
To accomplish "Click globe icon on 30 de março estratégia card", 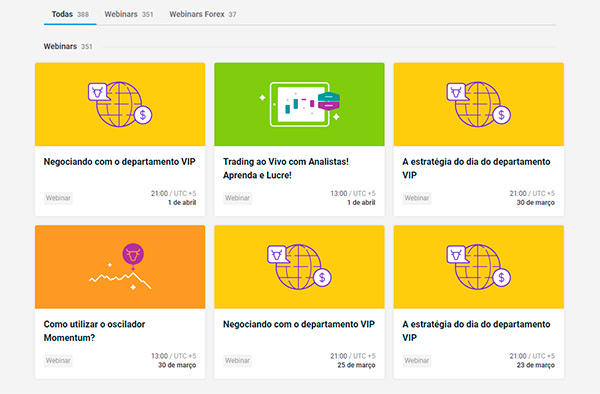I will (x=478, y=104).
